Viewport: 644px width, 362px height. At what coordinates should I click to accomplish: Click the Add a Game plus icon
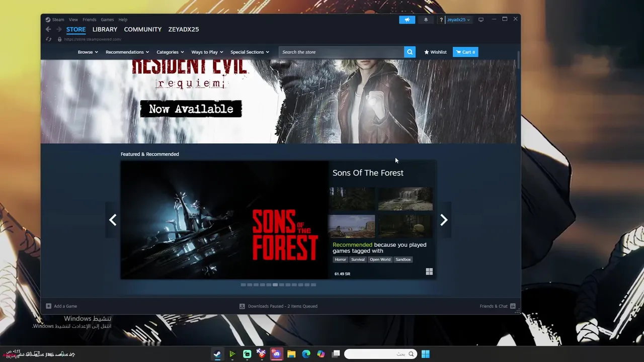(48, 306)
